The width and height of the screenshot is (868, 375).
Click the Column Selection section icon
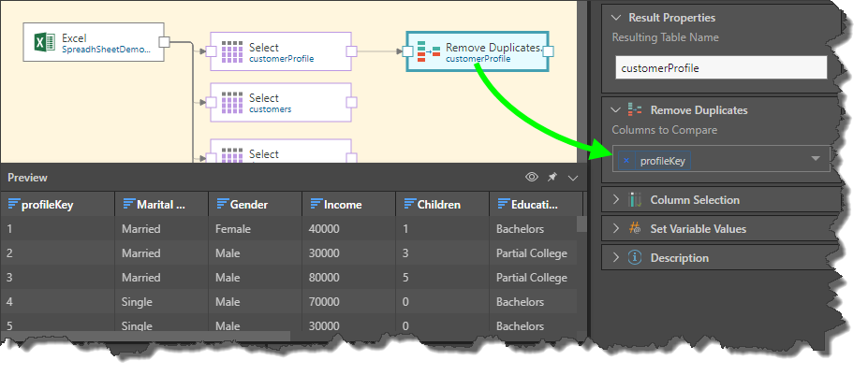click(636, 200)
